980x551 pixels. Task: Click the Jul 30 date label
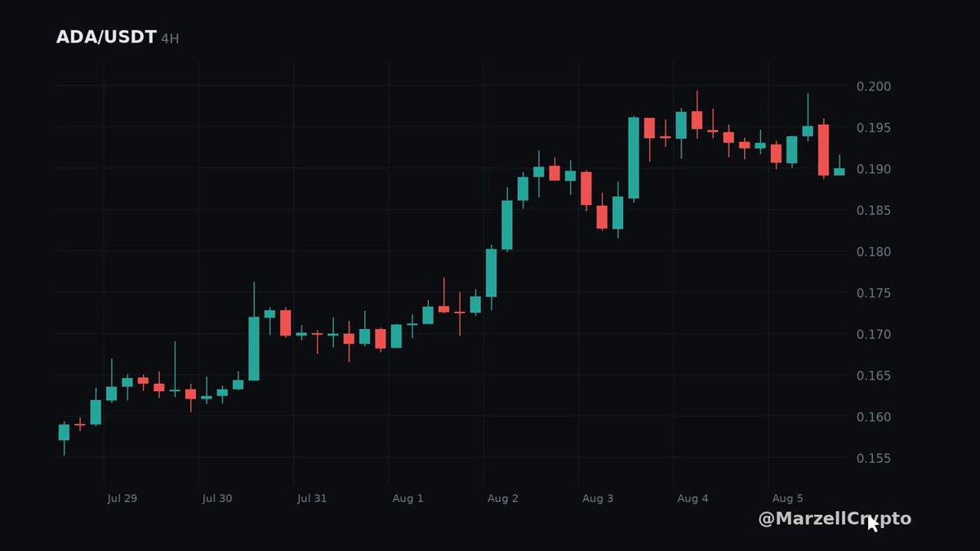coord(217,498)
